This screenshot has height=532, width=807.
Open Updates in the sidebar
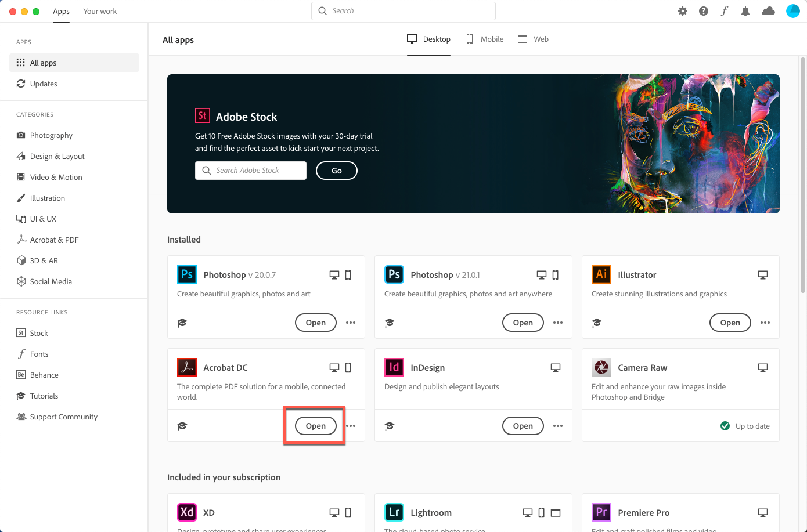(74, 84)
